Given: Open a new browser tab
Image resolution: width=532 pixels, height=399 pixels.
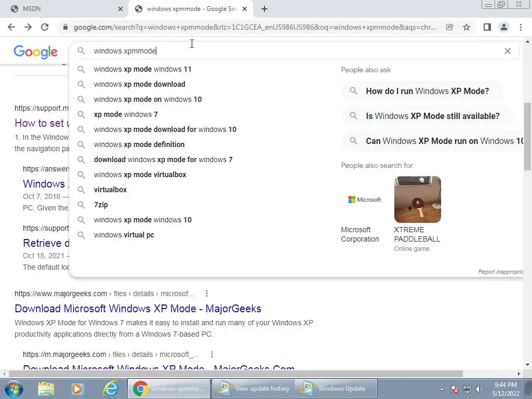Looking at the screenshot, I should pos(264,9).
